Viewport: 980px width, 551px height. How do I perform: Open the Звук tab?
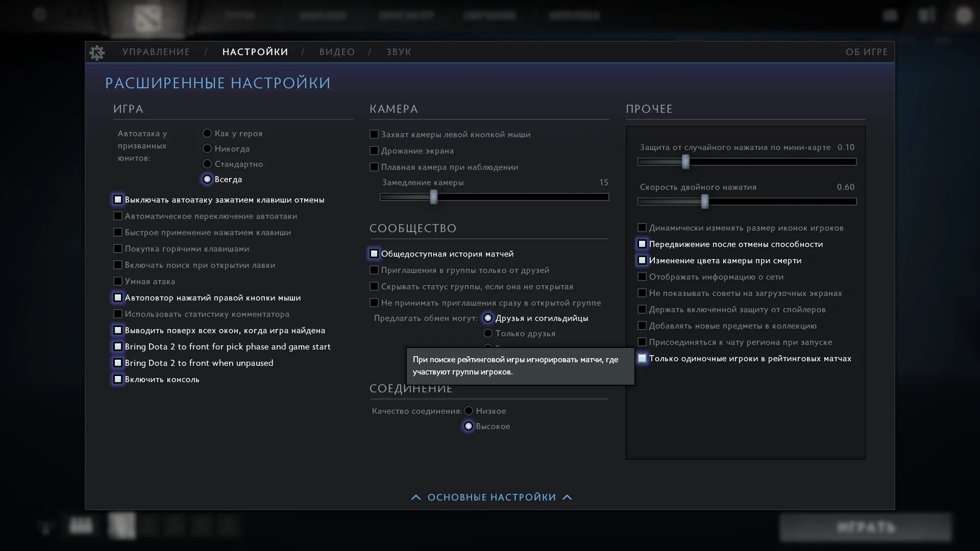(x=399, y=52)
